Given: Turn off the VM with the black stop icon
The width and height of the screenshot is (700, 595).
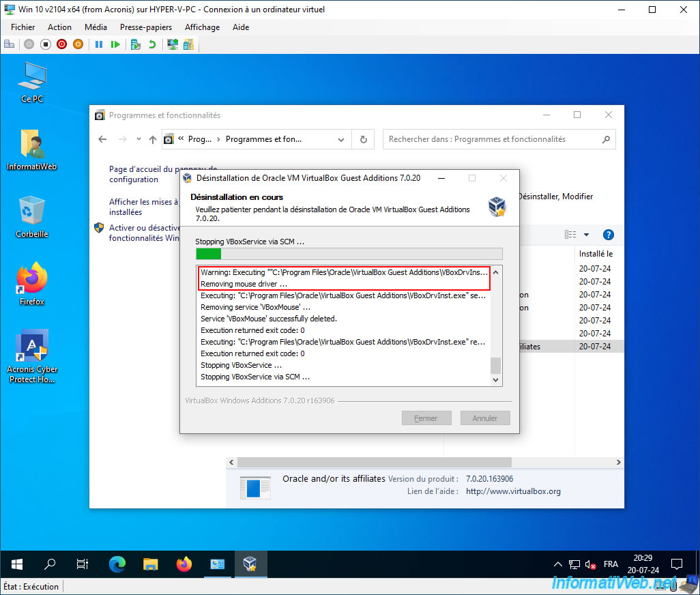Looking at the screenshot, I should 46,44.
